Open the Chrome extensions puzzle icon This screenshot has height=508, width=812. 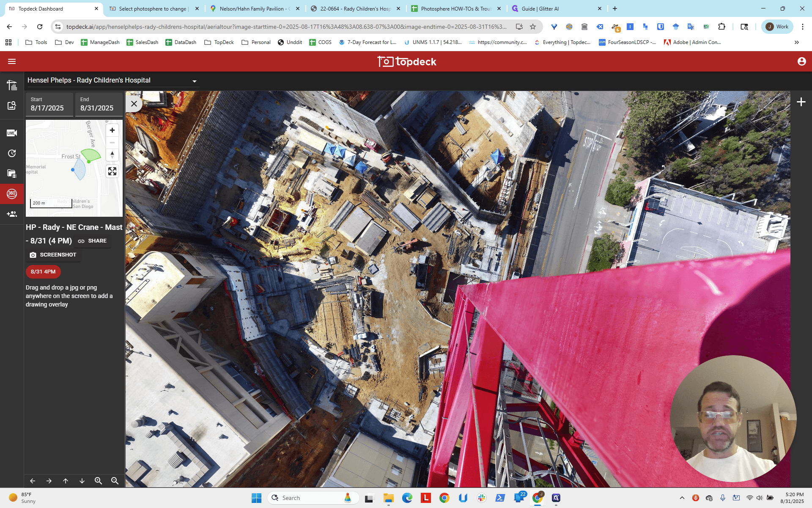pyautogui.click(x=722, y=27)
